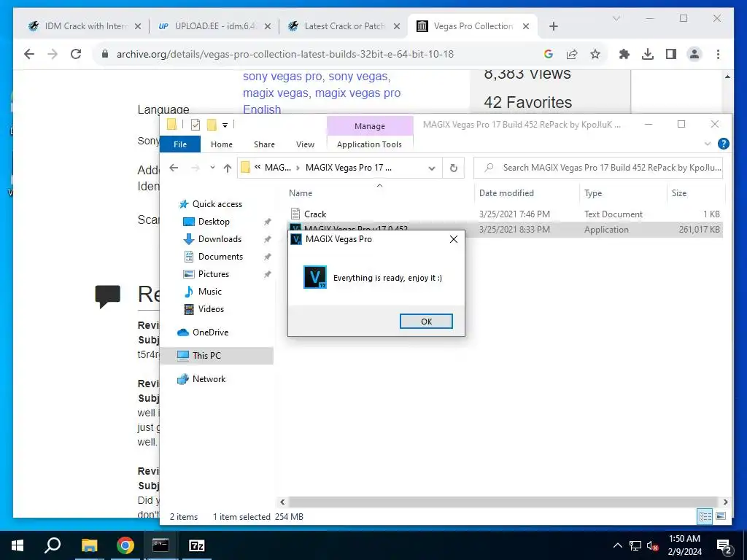Share this page icon in Chrome
The width and height of the screenshot is (747, 560).
click(x=572, y=54)
